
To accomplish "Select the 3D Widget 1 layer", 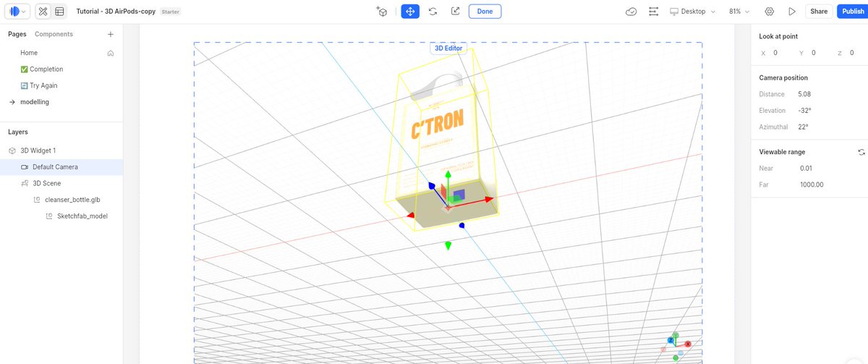I will (61, 151).
